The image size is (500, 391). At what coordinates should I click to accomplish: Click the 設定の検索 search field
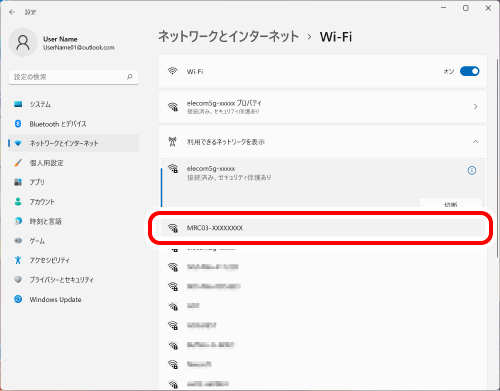point(73,77)
